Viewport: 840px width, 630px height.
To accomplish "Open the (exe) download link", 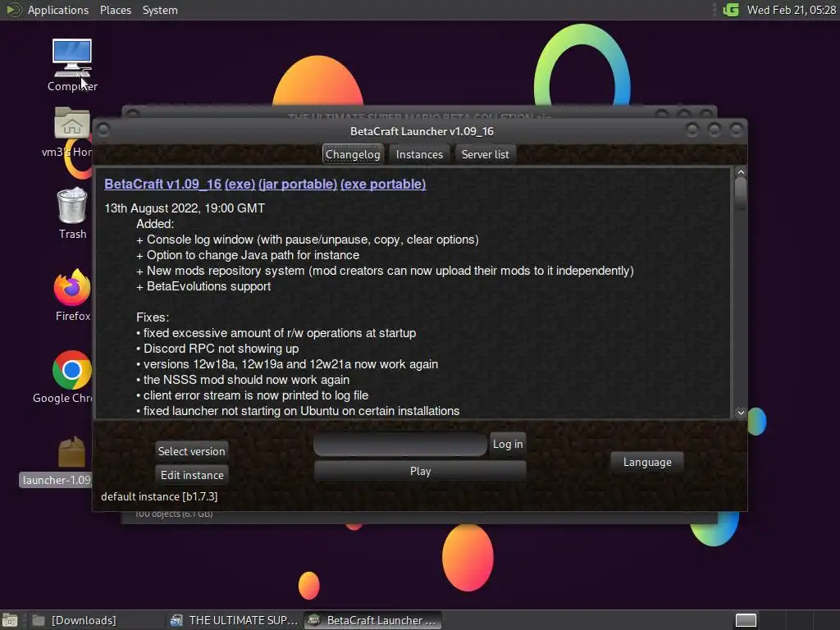I will point(240,184).
